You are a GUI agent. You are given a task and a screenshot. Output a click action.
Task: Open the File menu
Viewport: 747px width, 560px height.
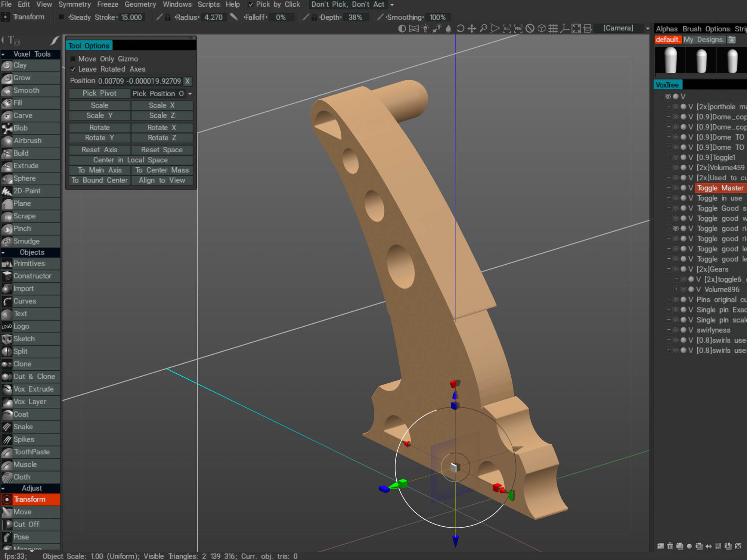tap(6, 4)
